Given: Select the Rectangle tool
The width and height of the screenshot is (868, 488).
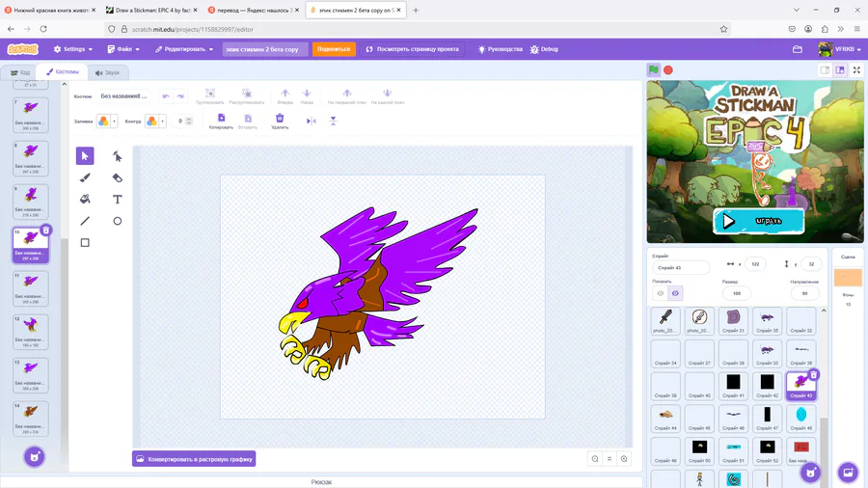Looking at the screenshot, I should pyautogui.click(x=85, y=242).
